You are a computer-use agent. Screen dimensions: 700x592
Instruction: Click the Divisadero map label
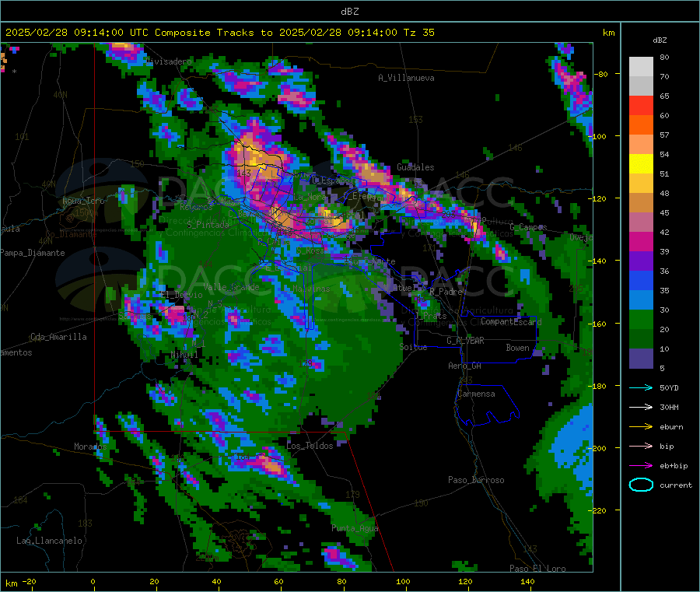(169, 61)
